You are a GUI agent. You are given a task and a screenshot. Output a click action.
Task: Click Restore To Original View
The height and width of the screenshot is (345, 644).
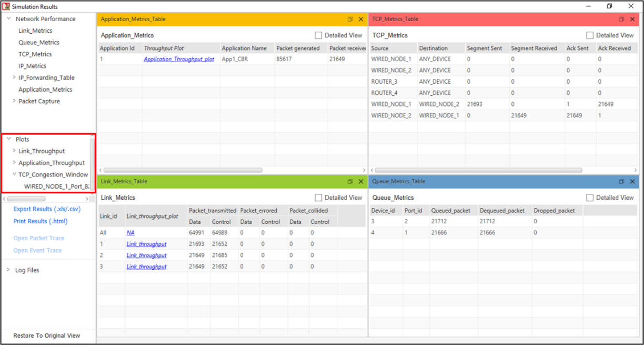47,336
